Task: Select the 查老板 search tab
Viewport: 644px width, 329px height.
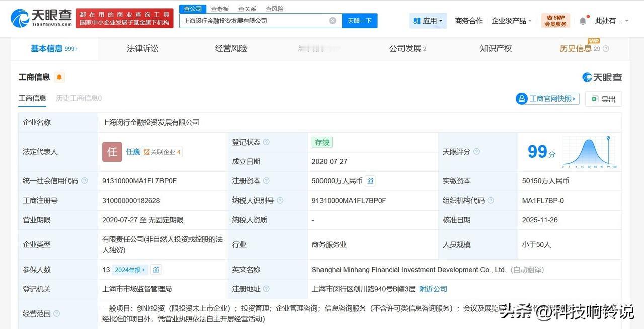Action: (x=220, y=9)
